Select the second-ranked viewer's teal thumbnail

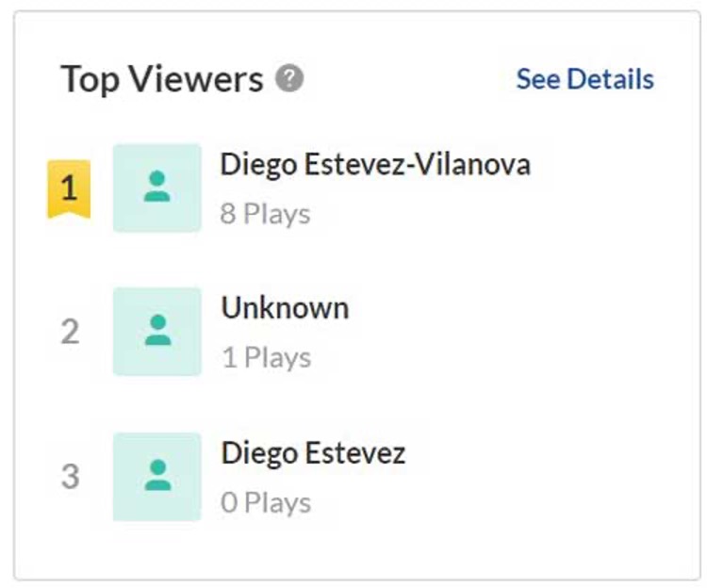157,332
